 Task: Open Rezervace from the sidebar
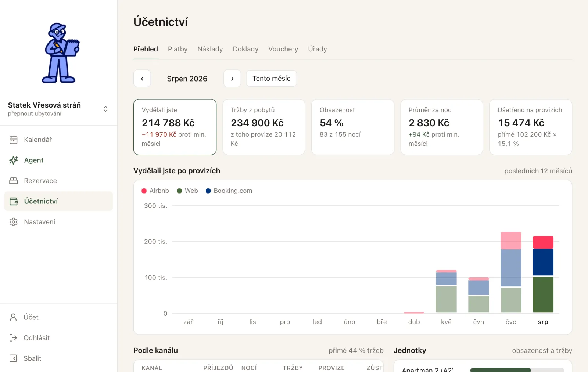pyautogui.click(x=58, y=181)
